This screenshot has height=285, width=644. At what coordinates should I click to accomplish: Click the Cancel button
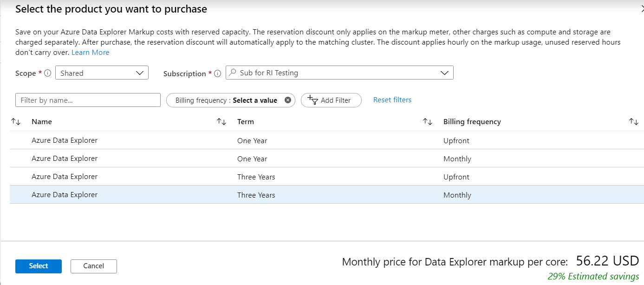pyautogui.click(x=94, y=266)
